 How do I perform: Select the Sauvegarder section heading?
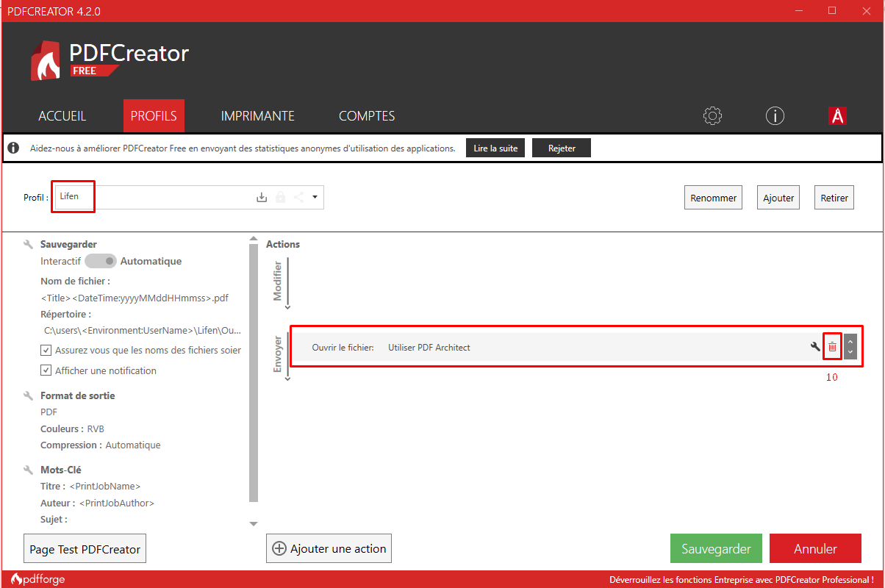(x=68, y=244)
